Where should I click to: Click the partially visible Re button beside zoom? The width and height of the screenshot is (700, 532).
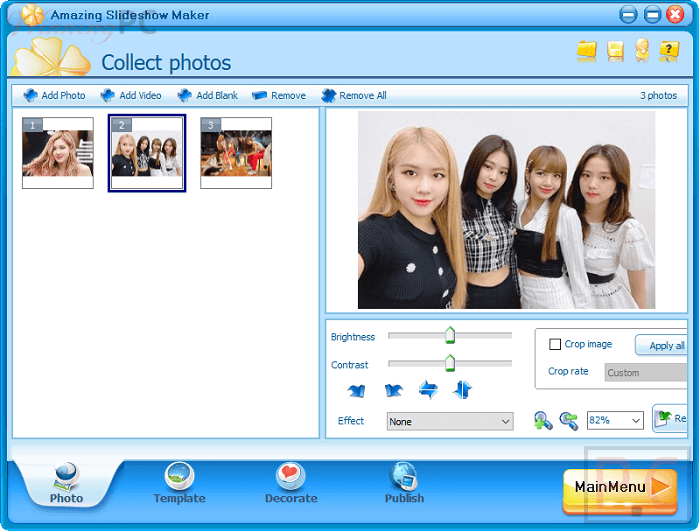click(x=670, y=418)
